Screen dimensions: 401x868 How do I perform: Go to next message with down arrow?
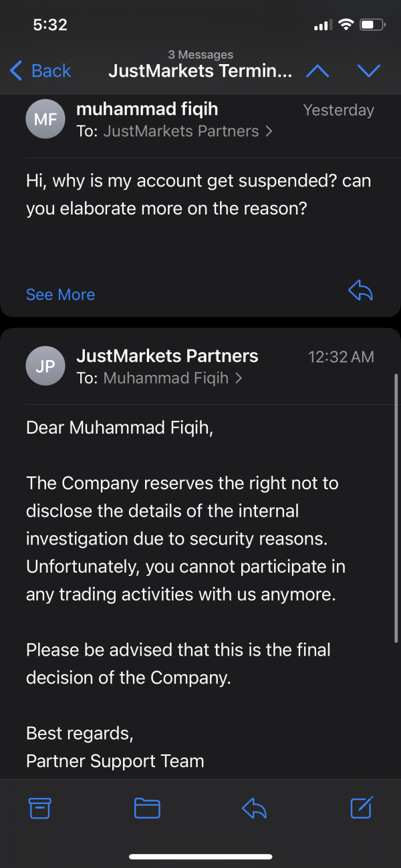(x=368, y=71)
